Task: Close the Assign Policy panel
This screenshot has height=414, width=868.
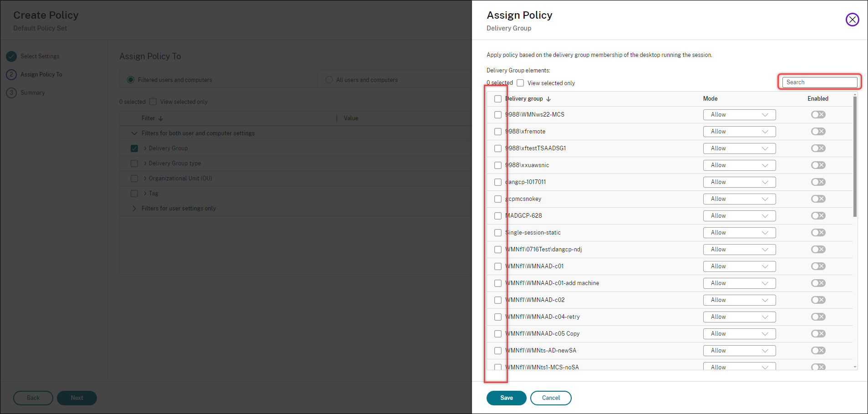Action: pyautogui.click(x=852, y=20)
